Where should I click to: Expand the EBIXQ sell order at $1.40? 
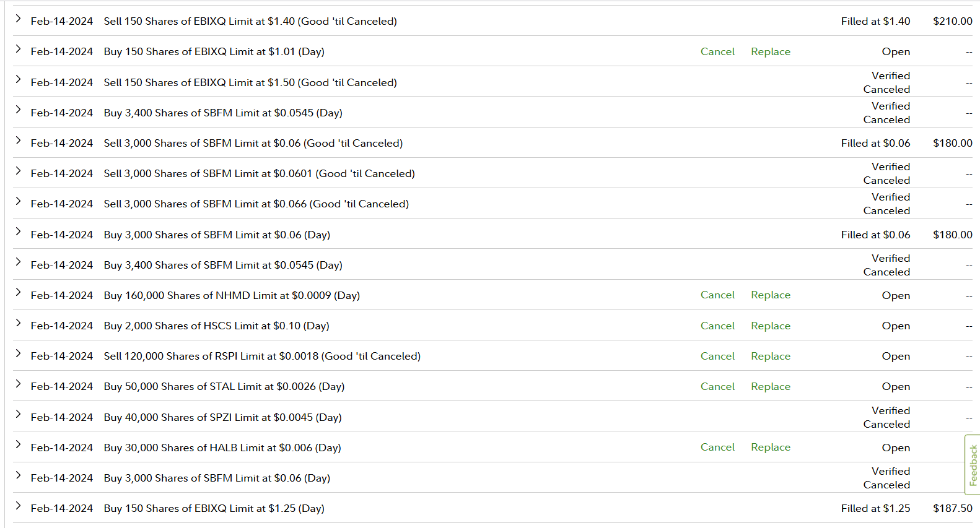coord(18,19)
